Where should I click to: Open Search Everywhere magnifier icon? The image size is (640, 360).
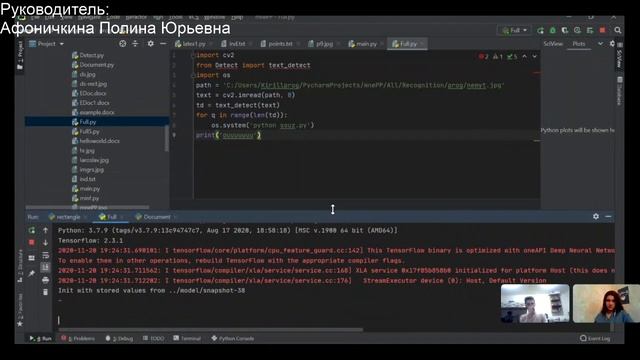618,30
